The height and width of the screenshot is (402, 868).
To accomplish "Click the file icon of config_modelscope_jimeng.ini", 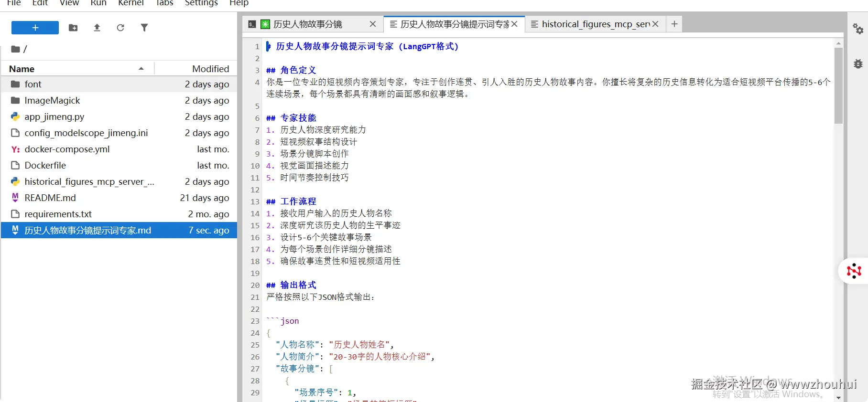I will coord(15,133).
